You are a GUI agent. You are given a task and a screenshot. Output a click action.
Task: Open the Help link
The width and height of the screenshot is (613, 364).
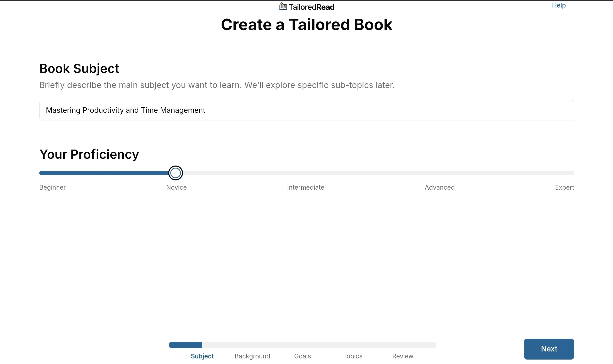coord(559,5)
